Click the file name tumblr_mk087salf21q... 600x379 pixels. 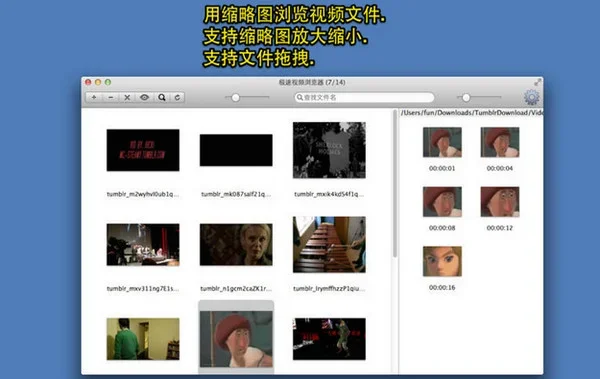tap(236, 194)
